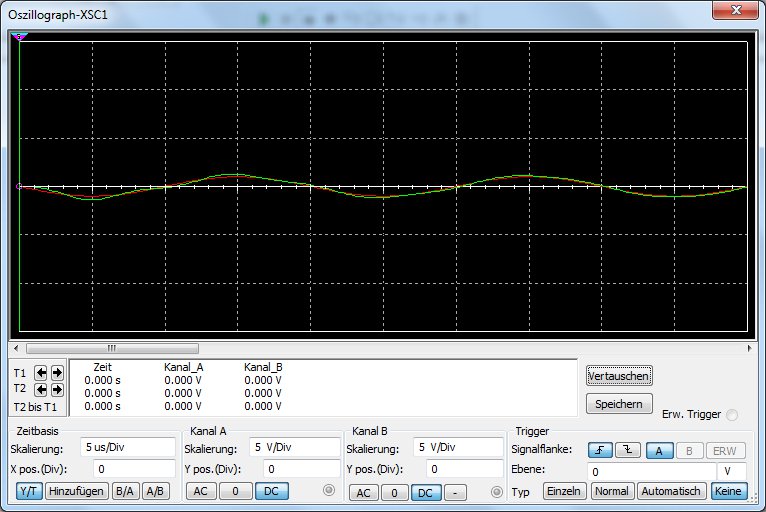Move cursor T2 left with arrow
Viewport: 766px width, 512px height.
pyautogui.click(x=41, y=389)
